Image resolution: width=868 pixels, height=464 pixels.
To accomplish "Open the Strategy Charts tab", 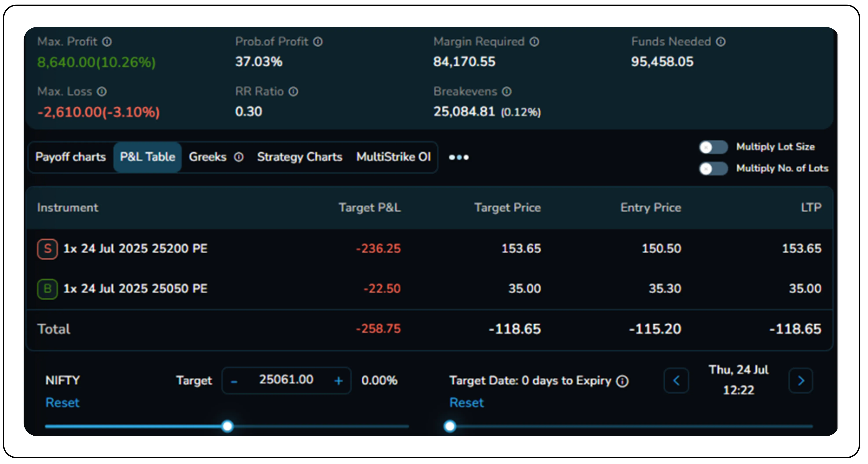I will click(x=299, y=157).
